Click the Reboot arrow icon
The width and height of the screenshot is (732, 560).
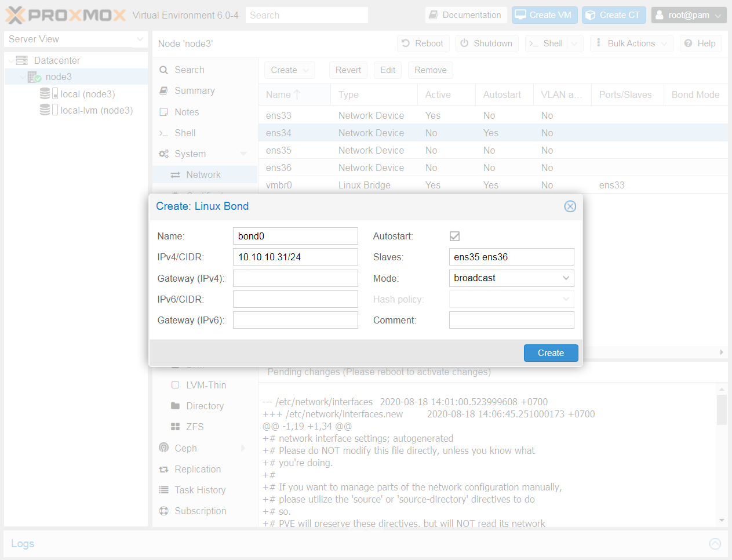point(406,43)
